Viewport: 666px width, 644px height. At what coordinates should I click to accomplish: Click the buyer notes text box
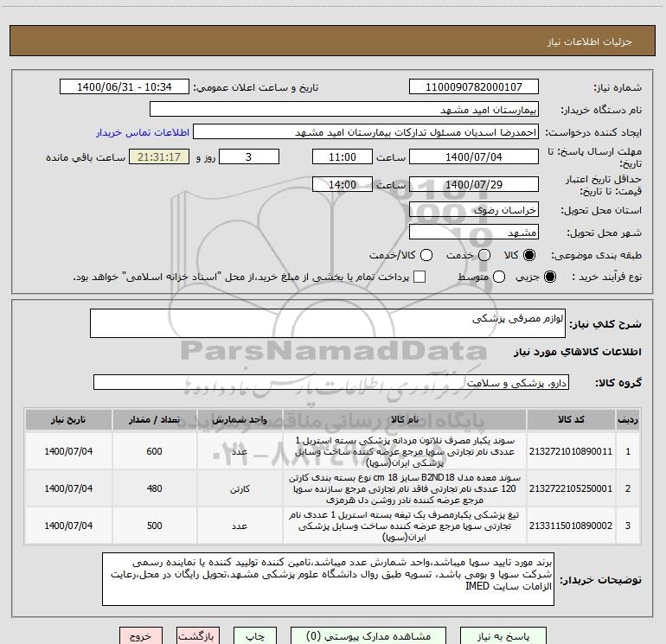(x=328, y=579)
